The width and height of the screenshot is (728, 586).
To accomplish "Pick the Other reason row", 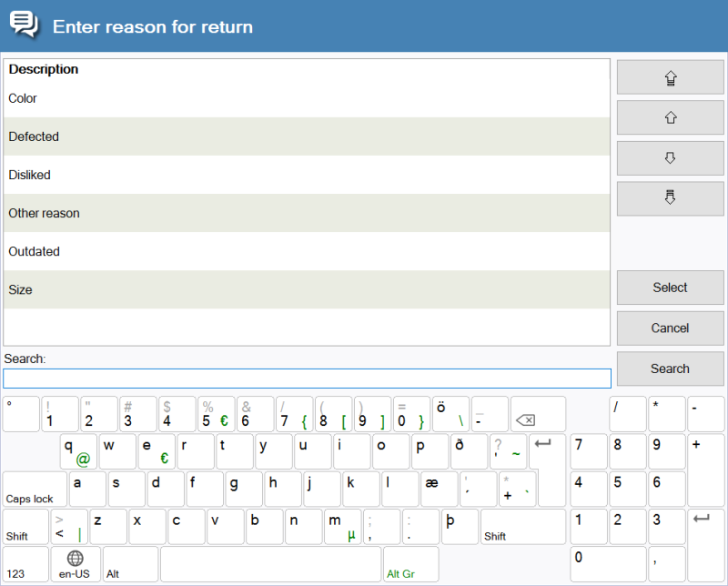I will (306, 213).
